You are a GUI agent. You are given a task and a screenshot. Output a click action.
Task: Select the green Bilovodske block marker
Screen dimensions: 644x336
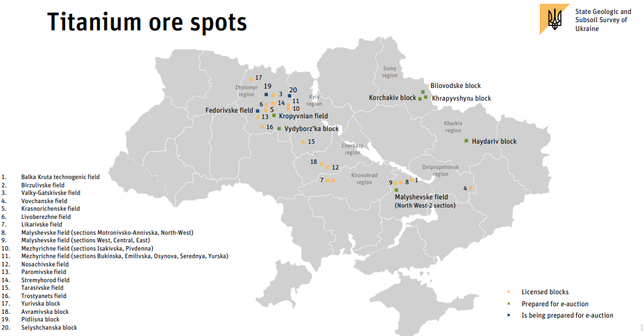click(423, 92)
